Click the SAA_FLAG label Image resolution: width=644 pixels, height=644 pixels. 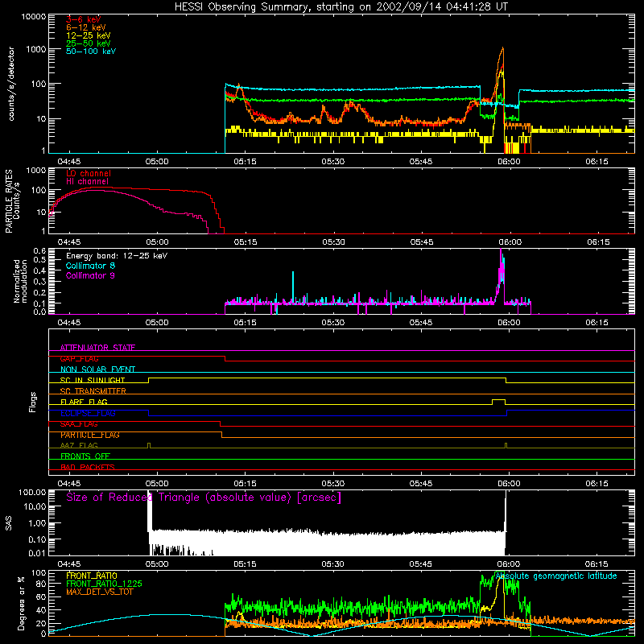tap(79, 424)
